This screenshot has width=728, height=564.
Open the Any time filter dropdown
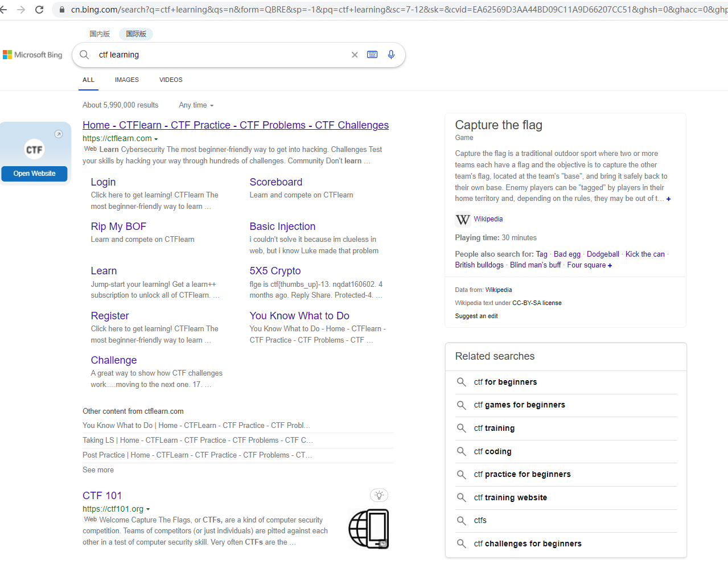point(196,105)
